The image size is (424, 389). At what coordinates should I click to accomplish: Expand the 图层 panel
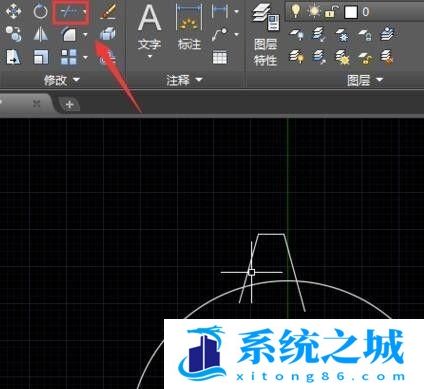point(365,80)
